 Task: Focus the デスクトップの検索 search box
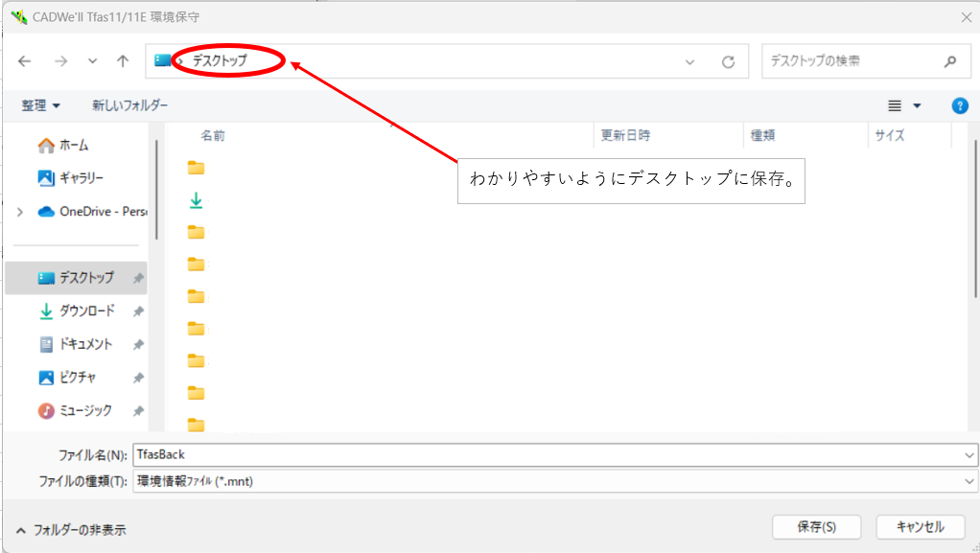click(866, 61)
